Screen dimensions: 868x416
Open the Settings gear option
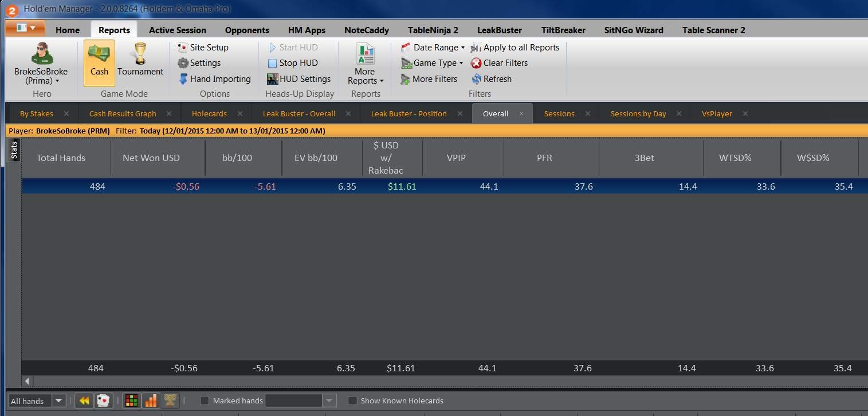(x=199, y=63)
